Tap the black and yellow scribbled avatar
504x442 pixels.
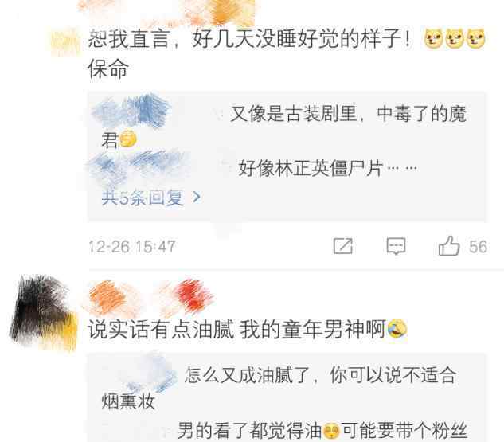click(43, 312)
